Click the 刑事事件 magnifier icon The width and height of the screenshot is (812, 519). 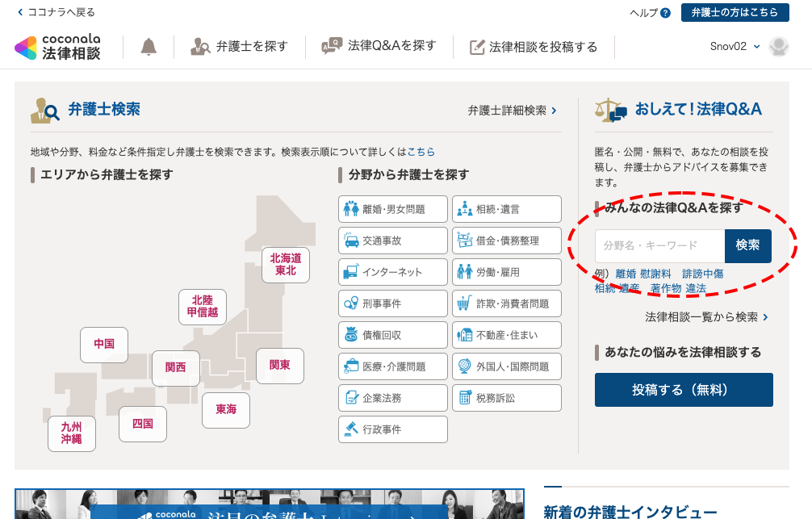coord(351,303)
